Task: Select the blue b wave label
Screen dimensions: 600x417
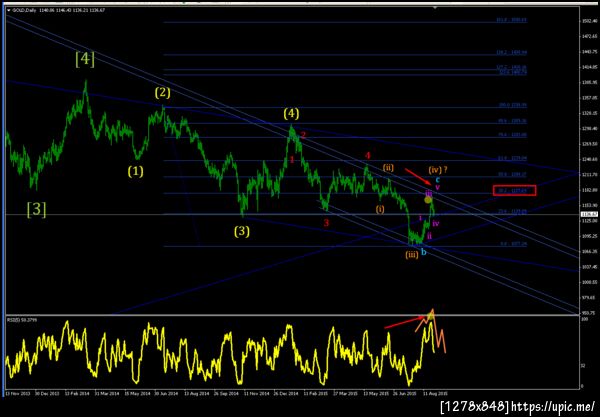Action: pyautogui.click(x=424, y=252)
